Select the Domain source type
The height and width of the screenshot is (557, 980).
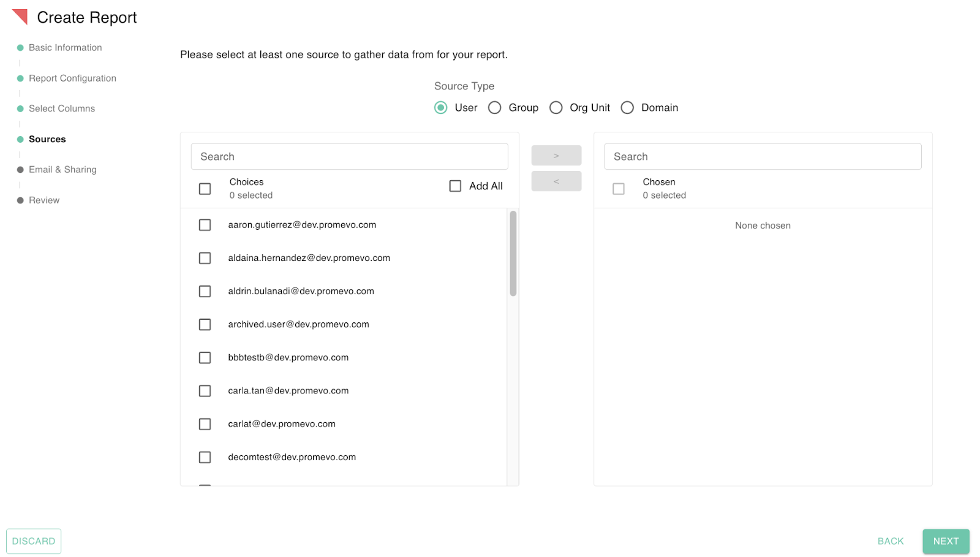pos(627,107)
